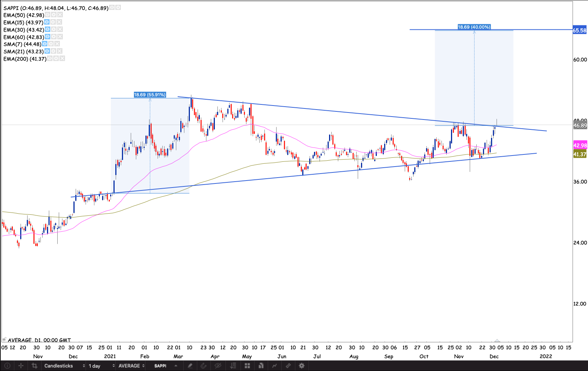Show the EMA(200) indicator line
The width and height of the screenshot is (588, 371).
pos(50,59)
